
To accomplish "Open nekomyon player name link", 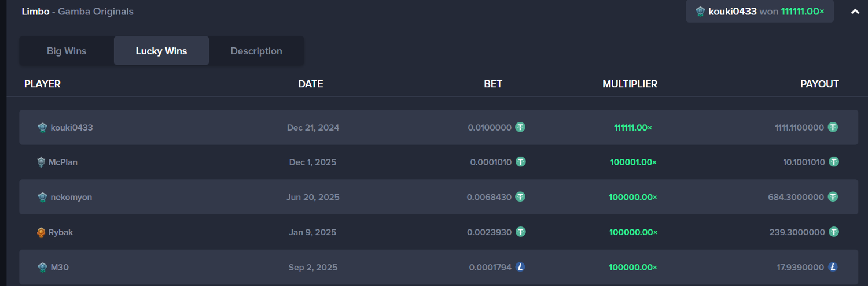I will [x=71, y=198].
